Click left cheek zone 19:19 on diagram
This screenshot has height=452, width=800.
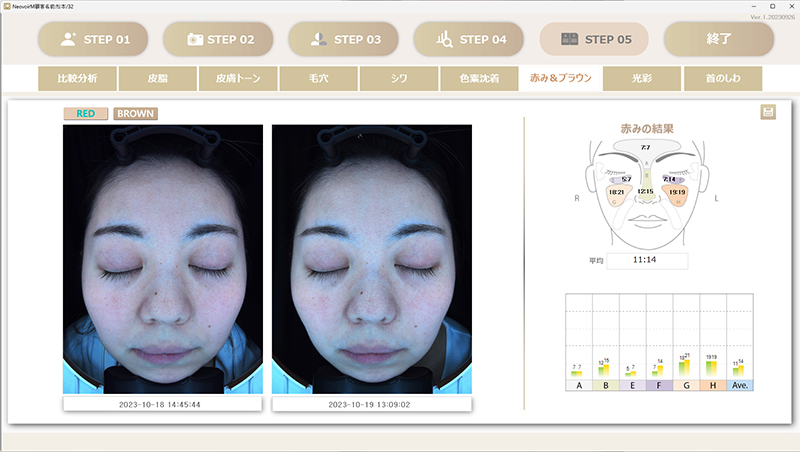[677, 192]
